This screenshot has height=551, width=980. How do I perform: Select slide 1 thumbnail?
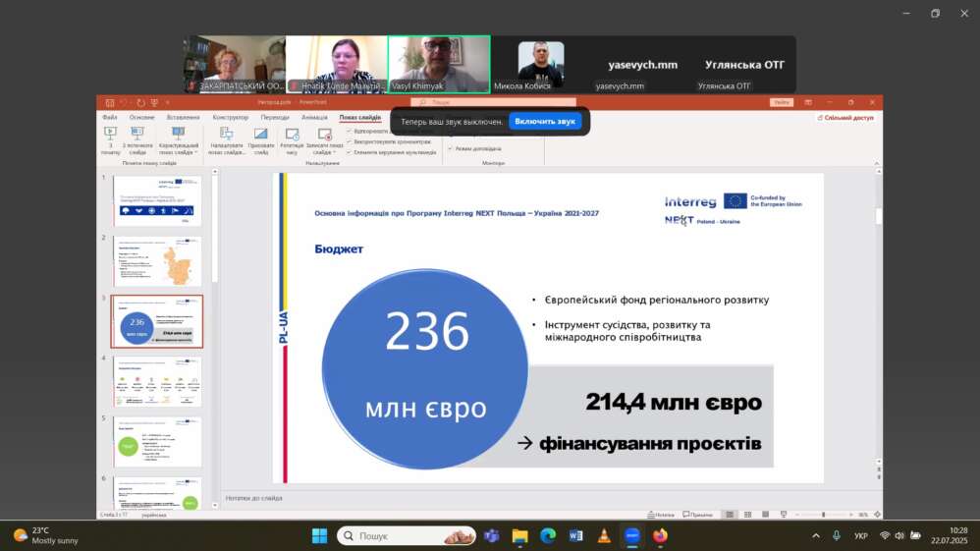coord(157,200)
